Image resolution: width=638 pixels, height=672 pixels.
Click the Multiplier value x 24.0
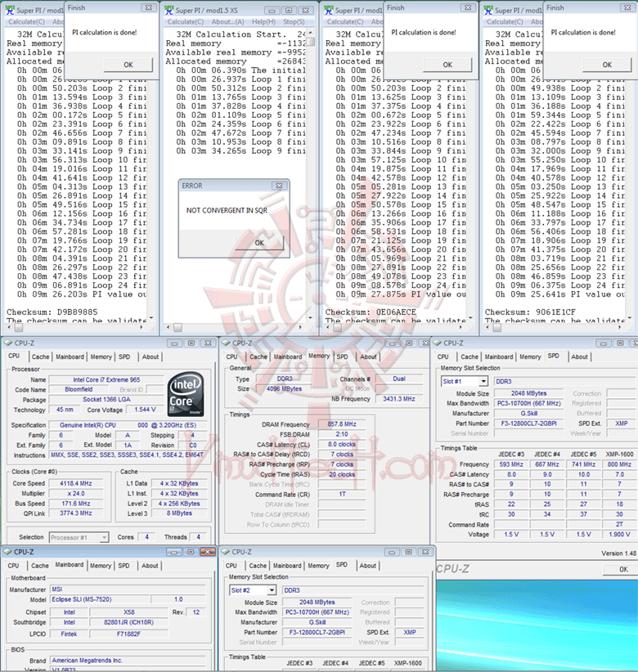coord(75,493)
